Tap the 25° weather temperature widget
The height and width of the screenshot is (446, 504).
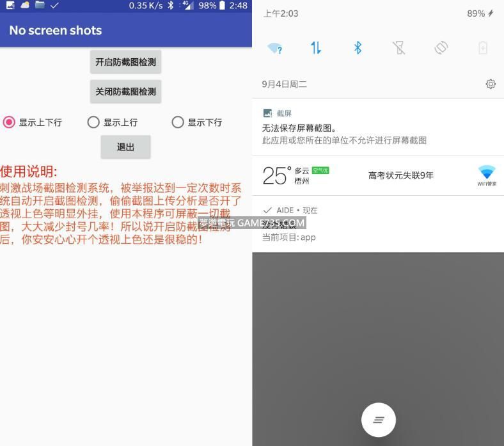tap(276, 176)
